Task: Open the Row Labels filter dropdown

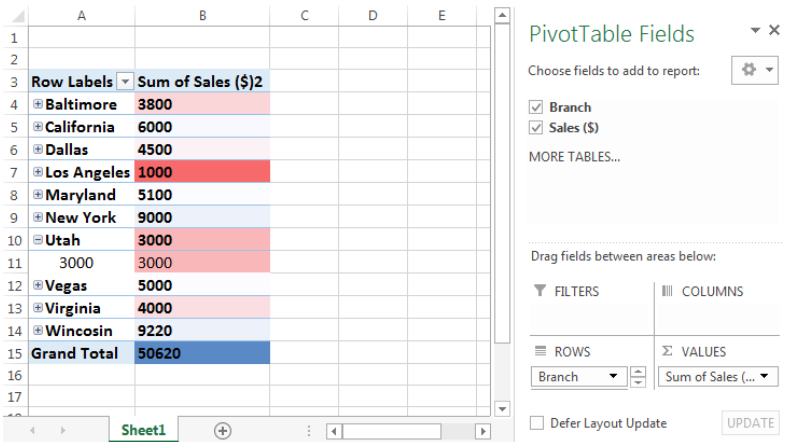Action: [x=125, y=81]
